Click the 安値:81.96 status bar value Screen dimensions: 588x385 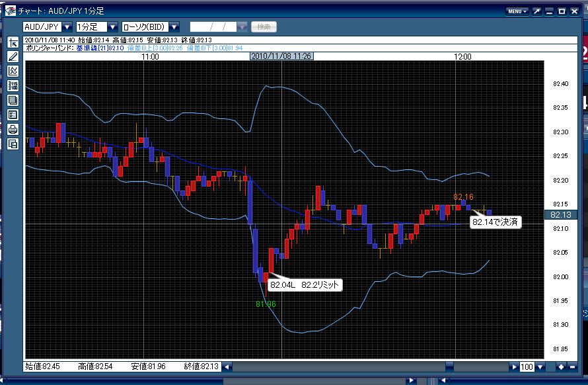click(x=148, y=366)
